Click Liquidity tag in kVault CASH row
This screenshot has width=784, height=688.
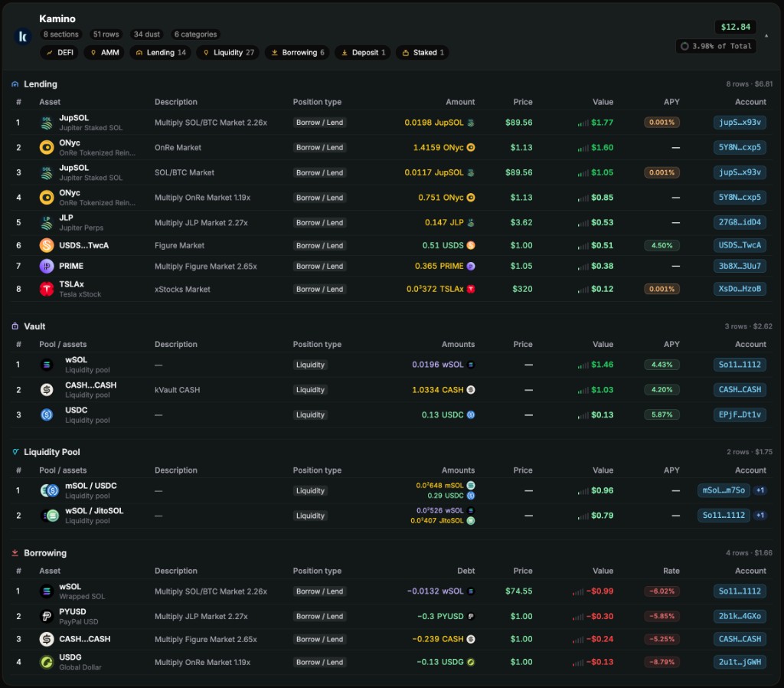[x=310, y=390]
